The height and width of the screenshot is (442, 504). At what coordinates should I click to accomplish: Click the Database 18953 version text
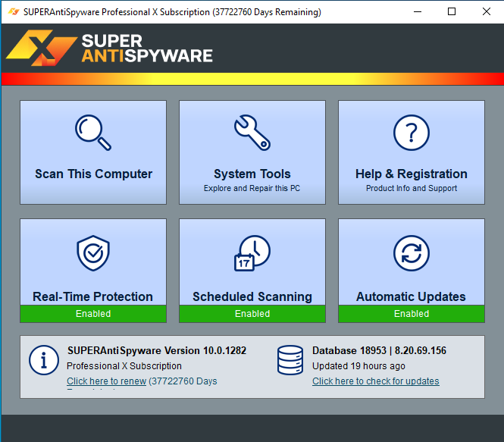point(379,350)
